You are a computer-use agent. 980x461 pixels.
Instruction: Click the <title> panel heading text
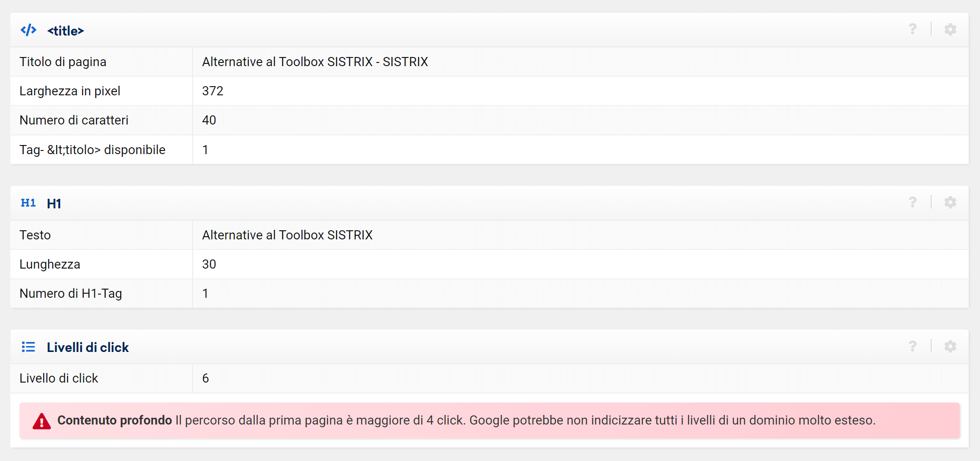pyautogui.click(x=66, y=31)
